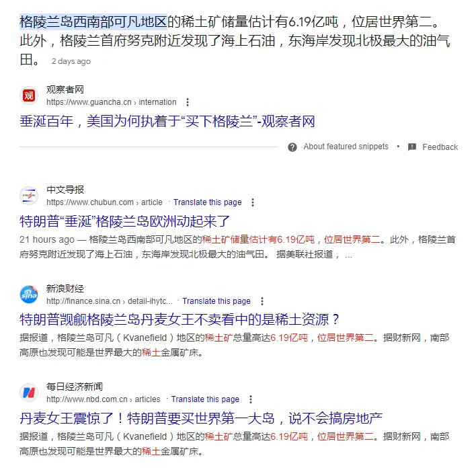Click Translate this page for chubun.com
This screenshot has width=476, height=472.
coord(208,202)
